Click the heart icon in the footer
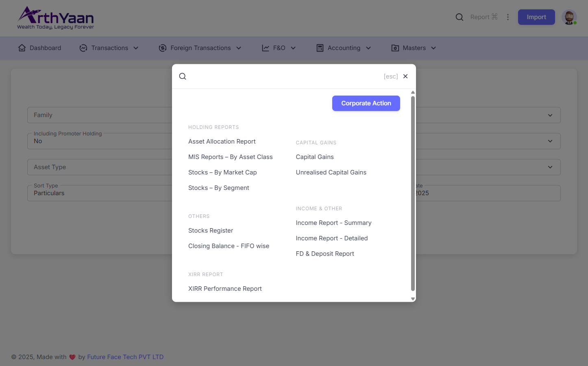The height and width of the screenshot is (366, 588). point(72,357)
